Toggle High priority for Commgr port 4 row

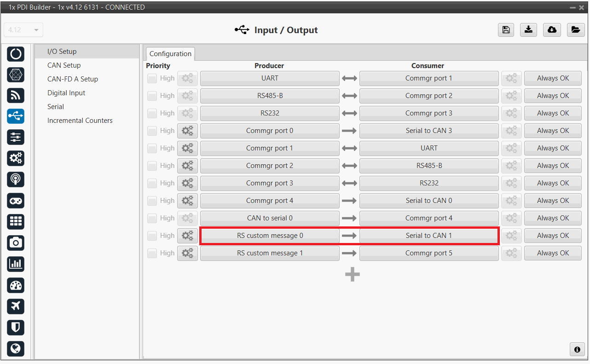point(152,201)
